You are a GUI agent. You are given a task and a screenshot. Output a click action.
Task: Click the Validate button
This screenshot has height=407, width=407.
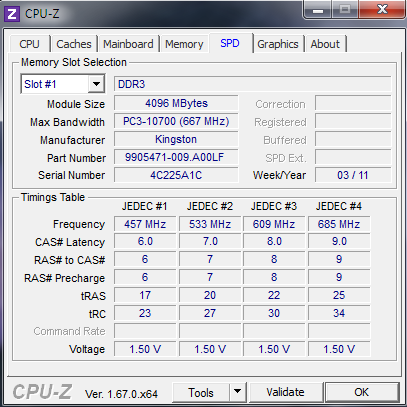[x=285, y=392]
